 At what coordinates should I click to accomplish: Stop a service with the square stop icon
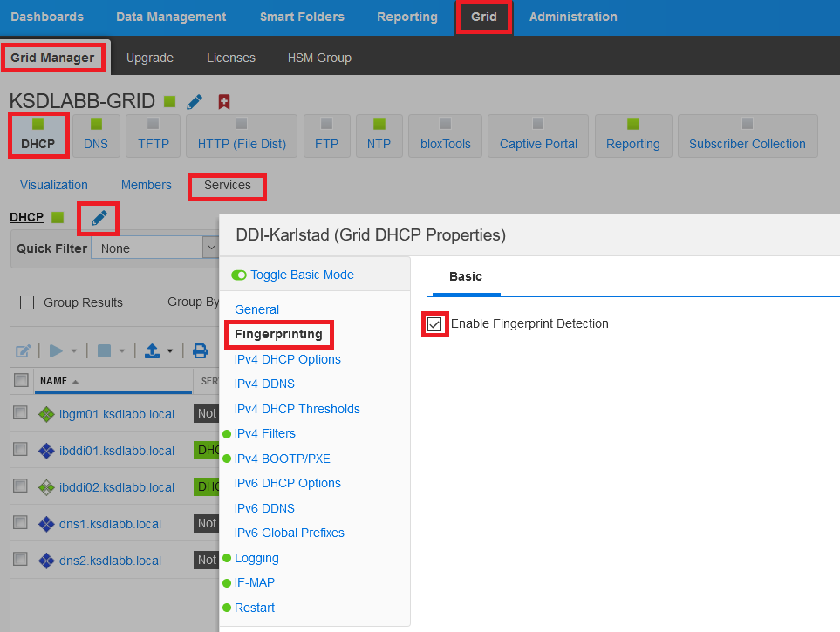pyautogui.click(x=104, y=350)
